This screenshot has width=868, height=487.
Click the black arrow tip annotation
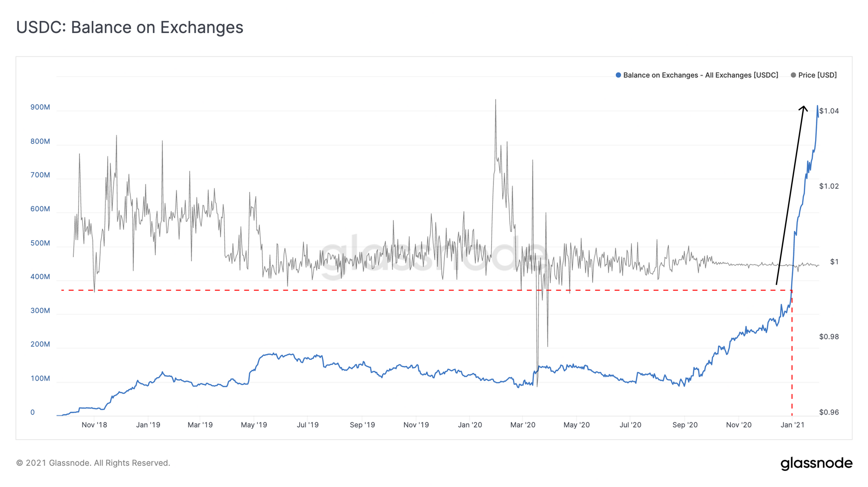(804, 107)
